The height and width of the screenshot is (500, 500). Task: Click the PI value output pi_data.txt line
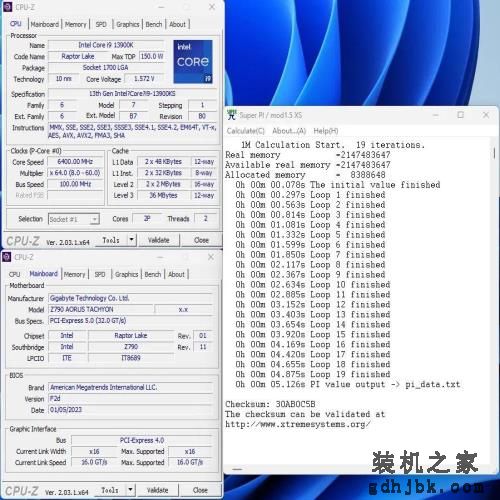click(348, 384)
